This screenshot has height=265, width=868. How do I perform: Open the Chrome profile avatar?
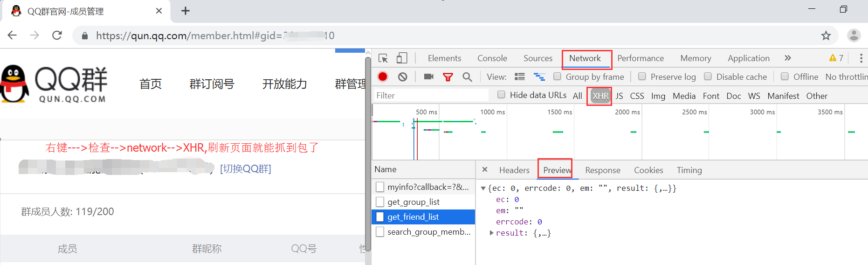[x=854, y=35]
